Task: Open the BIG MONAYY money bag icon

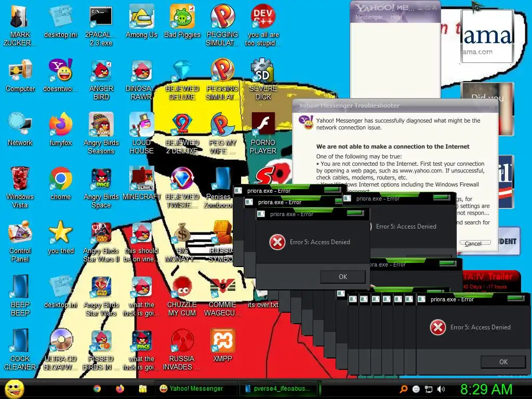Action: point(182,241)
